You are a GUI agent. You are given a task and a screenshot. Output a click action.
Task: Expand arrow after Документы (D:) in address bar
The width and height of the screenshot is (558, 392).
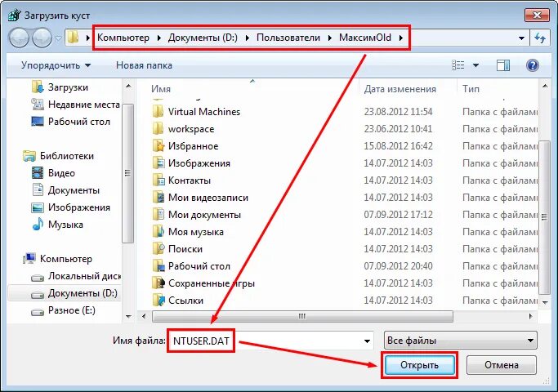247,38
